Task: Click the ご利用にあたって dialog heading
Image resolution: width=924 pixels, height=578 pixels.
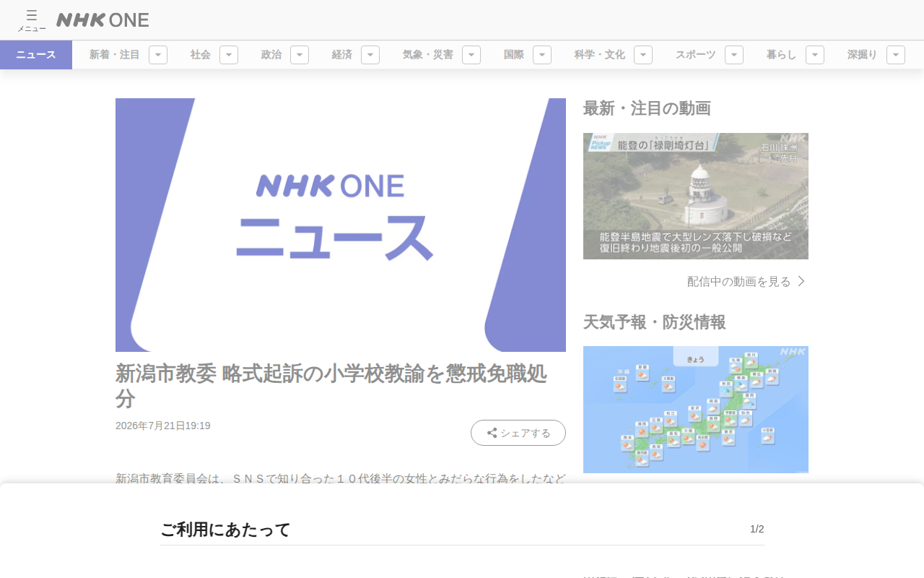Action: point(225,530)
